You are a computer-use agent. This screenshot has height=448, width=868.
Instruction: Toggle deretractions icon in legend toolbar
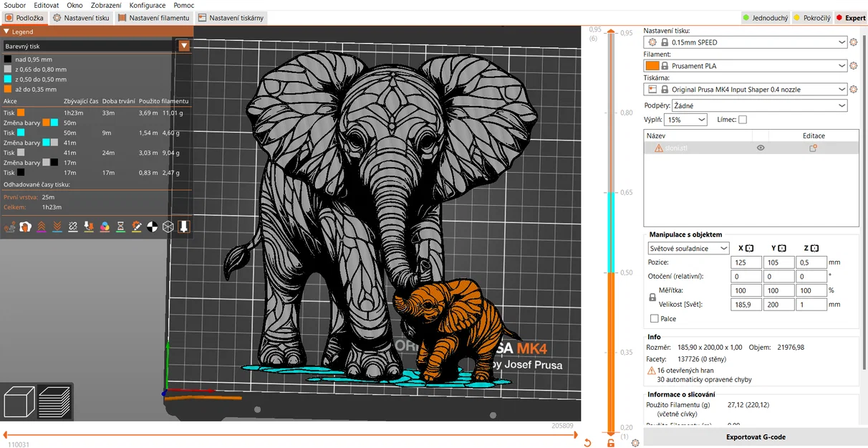click(57, 227)
